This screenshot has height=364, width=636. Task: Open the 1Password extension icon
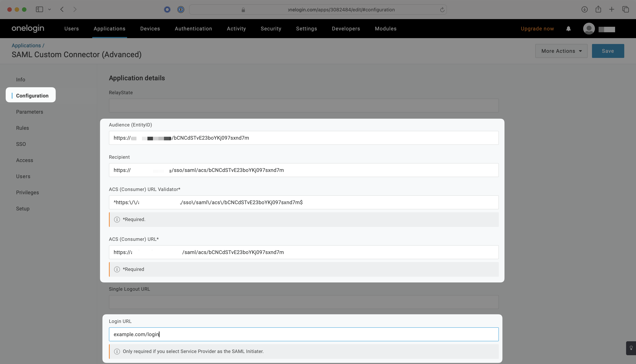181,10
